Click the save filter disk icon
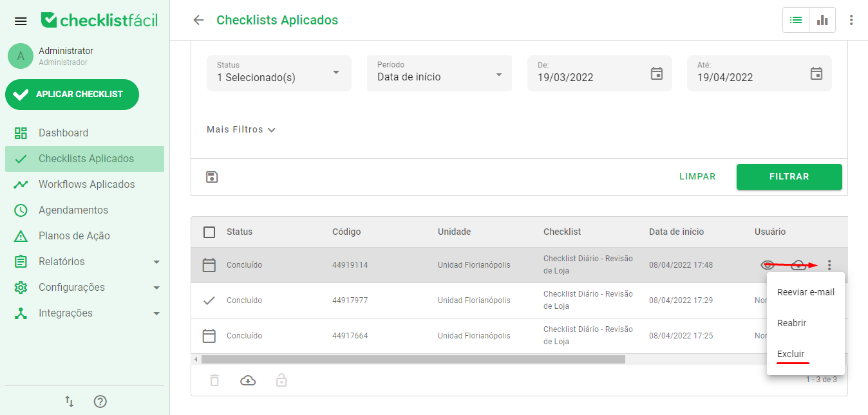The width and height of the screenshot is (868, 415). pyautogui.click(x=212, y=176)
